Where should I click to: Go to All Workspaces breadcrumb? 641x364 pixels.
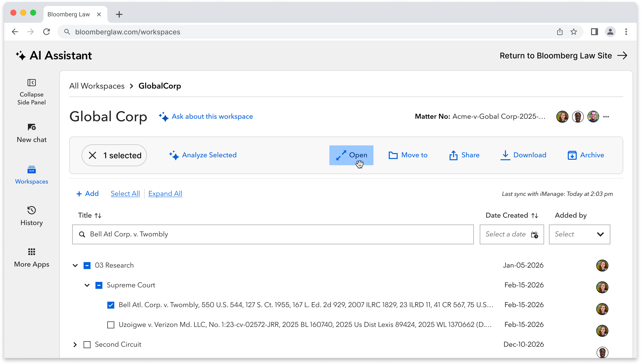tap(97, 86)
